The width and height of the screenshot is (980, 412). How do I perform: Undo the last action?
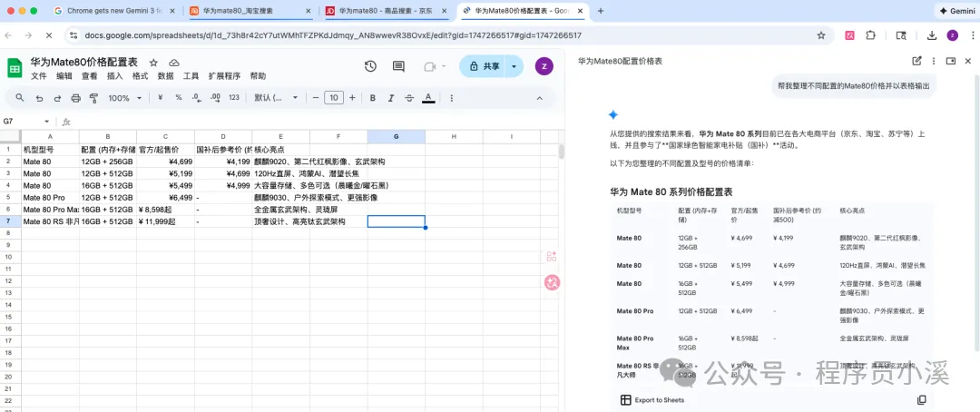coord(39,97)
